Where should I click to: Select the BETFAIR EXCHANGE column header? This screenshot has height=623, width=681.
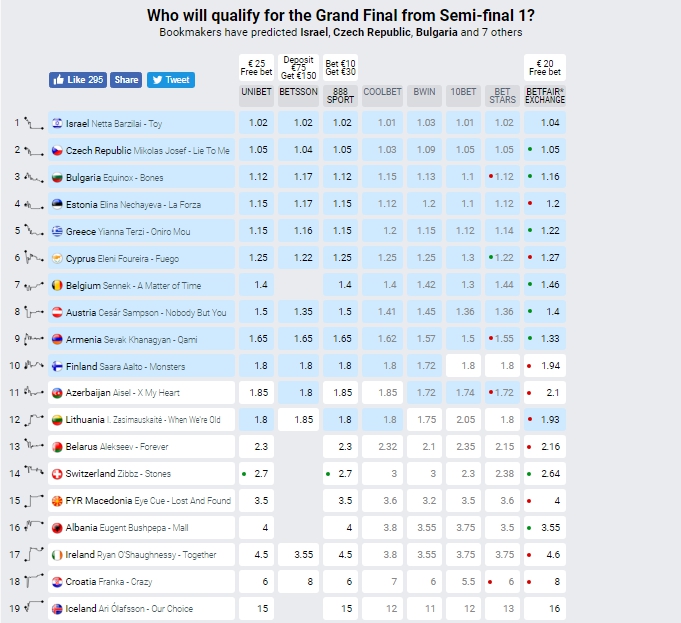545,94
